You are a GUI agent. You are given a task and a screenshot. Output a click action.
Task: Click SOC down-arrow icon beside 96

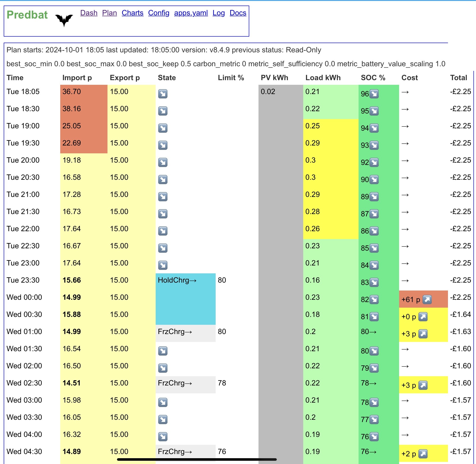(x=374, y=94)
